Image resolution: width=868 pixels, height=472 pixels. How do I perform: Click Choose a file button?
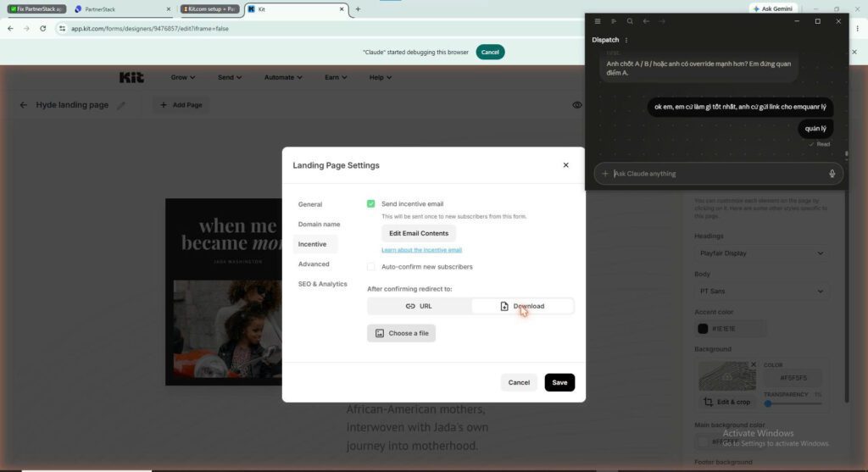click(x=401, y=333)
